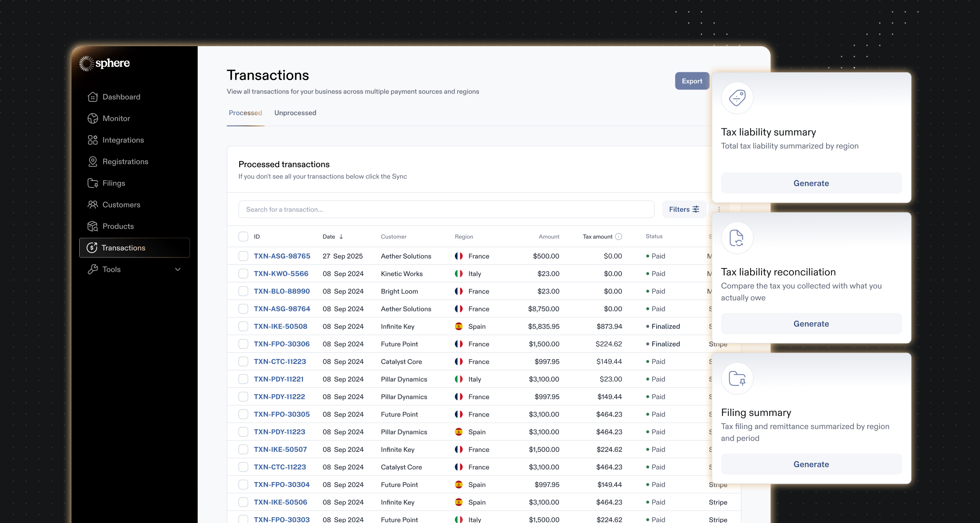The width and height of the screenshot is (980, 523).
Task: Click the Integrations grid icon
Action: pyautogui.click(x=93, y=140)
